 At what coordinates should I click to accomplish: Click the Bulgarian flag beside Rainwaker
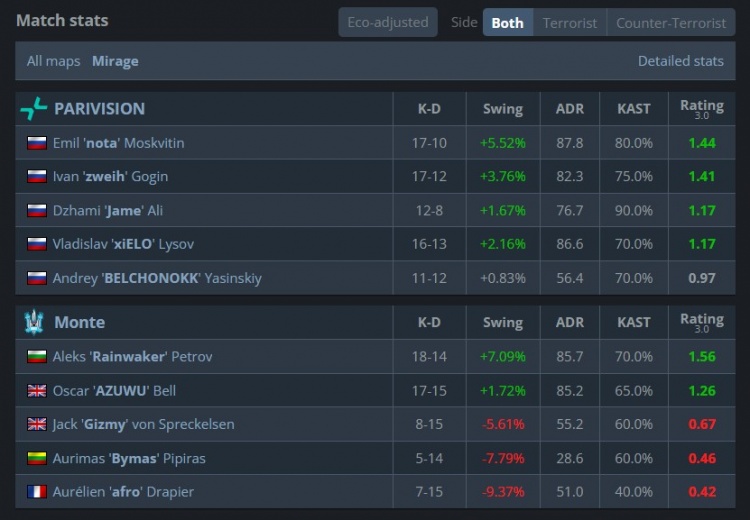[37, 356]
